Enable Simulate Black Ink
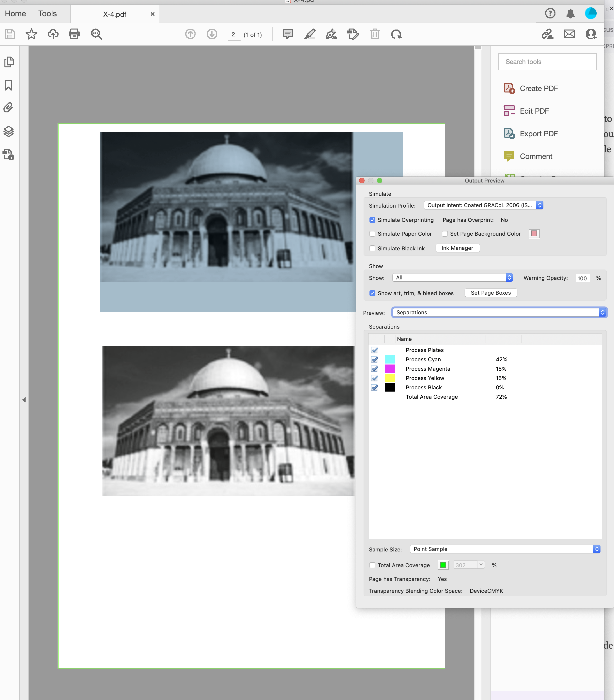The height and width of the screenshot is (700, 614). point(373,248)
